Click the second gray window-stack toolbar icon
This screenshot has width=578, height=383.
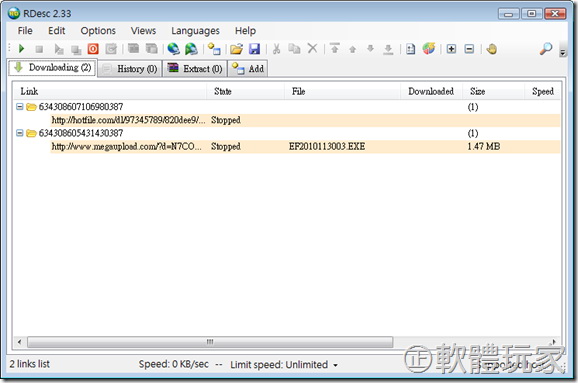click(151, 49)
